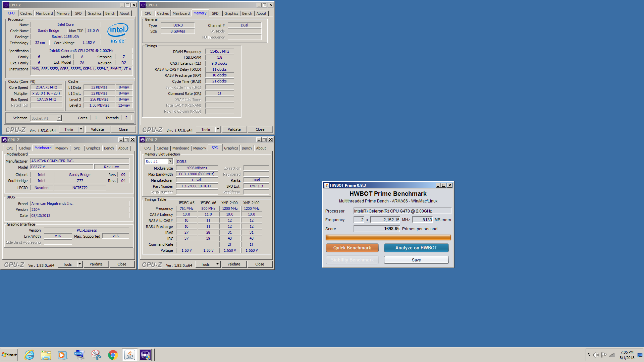Click the keyboard-and-monitor taskbar icon
Screen dimensions: 644x362
[x=79, y=355]
